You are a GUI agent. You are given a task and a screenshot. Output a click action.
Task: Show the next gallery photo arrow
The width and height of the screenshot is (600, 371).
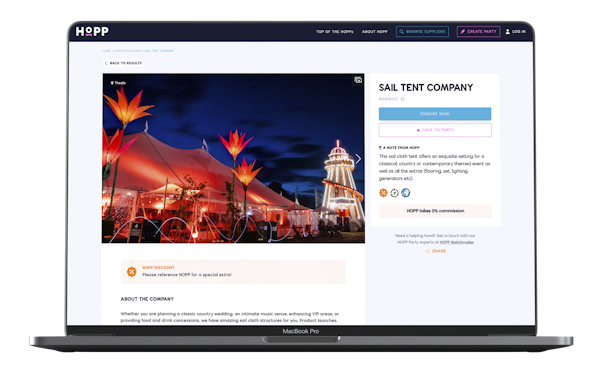[358, 158]
